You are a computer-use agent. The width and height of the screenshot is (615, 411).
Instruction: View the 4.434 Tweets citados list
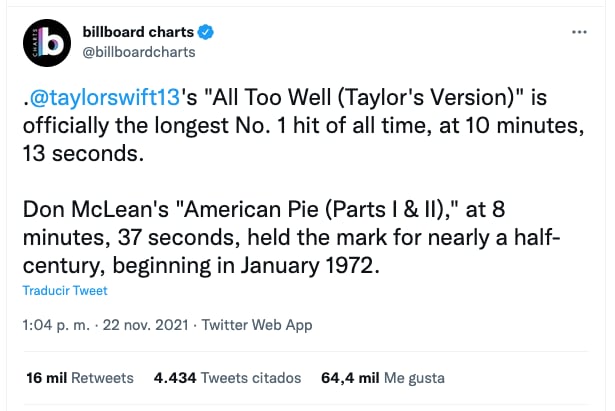pyautogui.click(x=227, y=378)
